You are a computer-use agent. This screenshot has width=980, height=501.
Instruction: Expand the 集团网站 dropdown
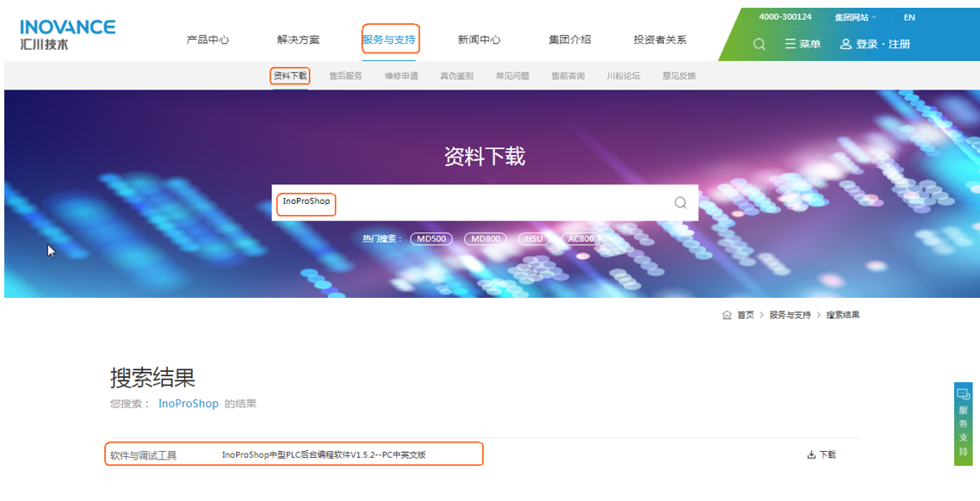(856, 17)
